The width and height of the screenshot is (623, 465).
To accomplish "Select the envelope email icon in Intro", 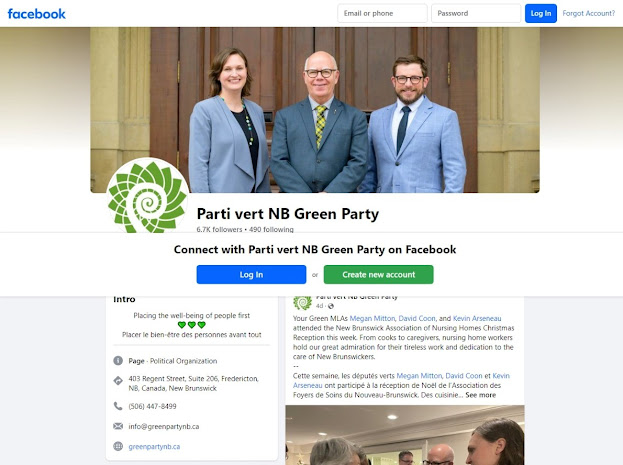I will (118, 426).
